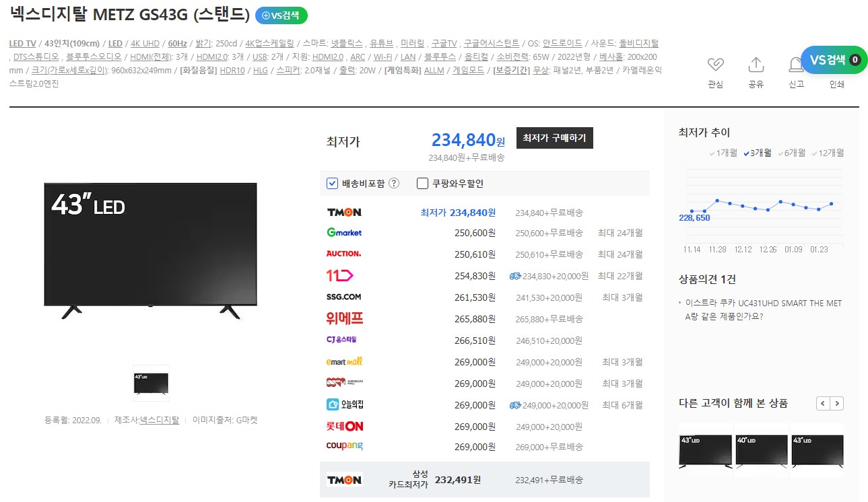Click the 공유 share icon
This screenshot has width=868, height=502.
[756, 65]
